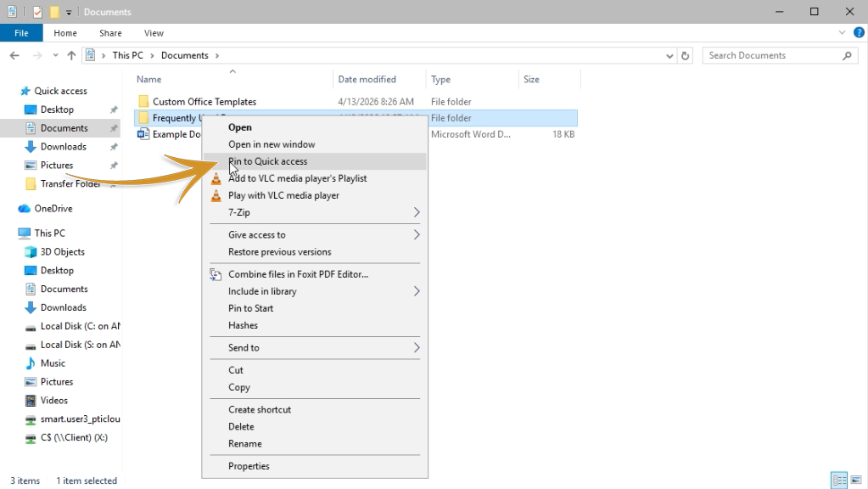Screen dimensions: 868x489
Task: Go up one folder level
Action: pos(71,55)
